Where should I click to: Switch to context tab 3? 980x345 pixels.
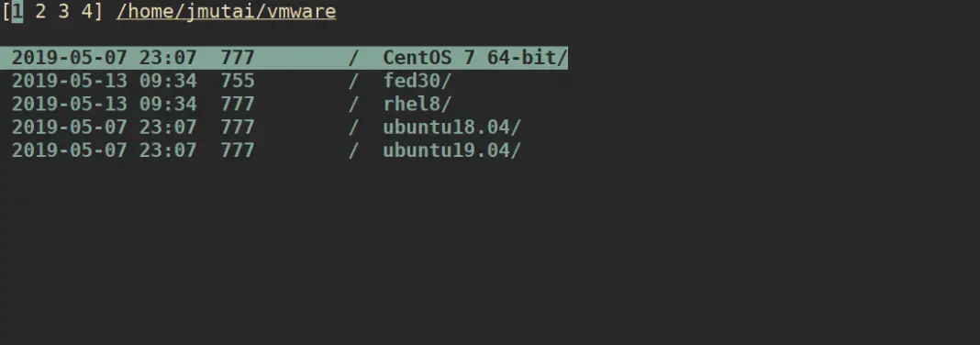pyautogui.click(x=63, y=12)
